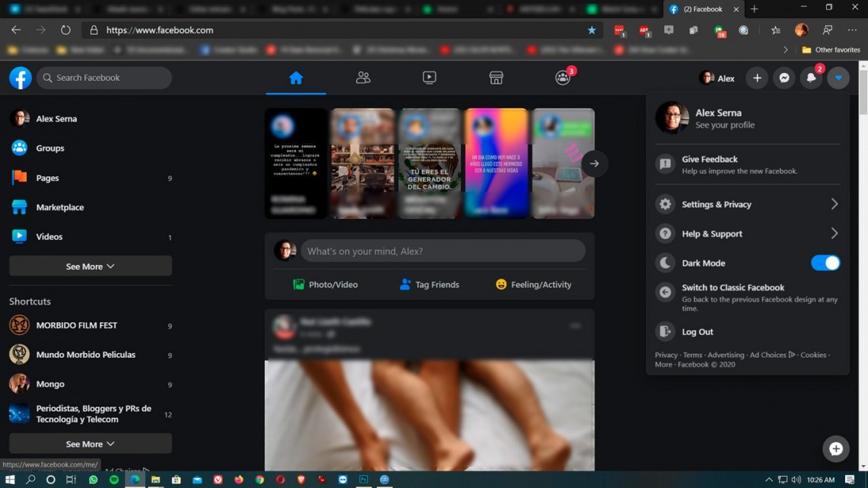Expand See More under Shortcuts list
The image size is (868, 488).
pyautogui.click(x=90, y=444)
